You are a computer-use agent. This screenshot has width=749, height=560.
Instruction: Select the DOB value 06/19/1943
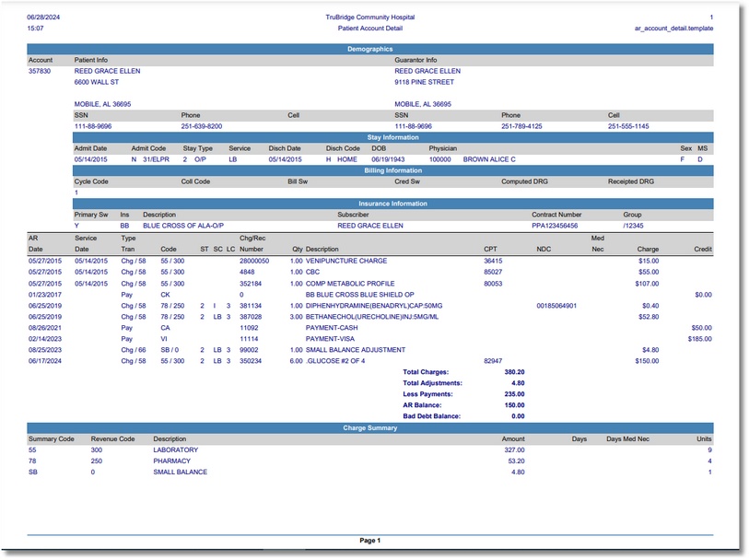388,159
